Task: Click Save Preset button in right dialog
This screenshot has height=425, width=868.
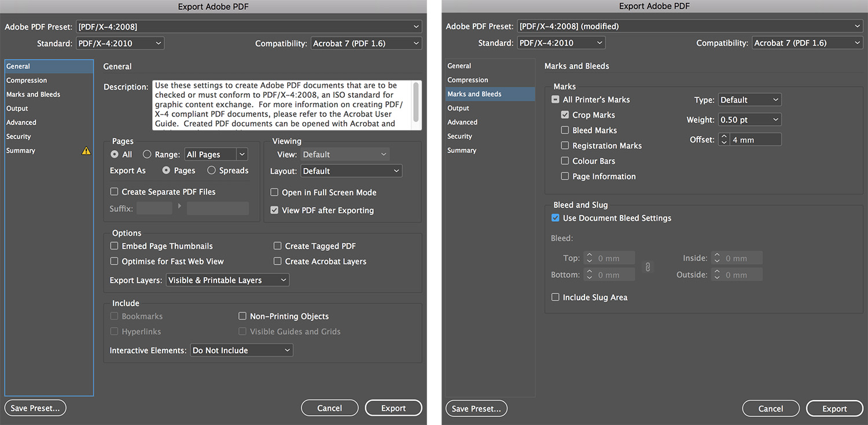Action: click(476, 409)
